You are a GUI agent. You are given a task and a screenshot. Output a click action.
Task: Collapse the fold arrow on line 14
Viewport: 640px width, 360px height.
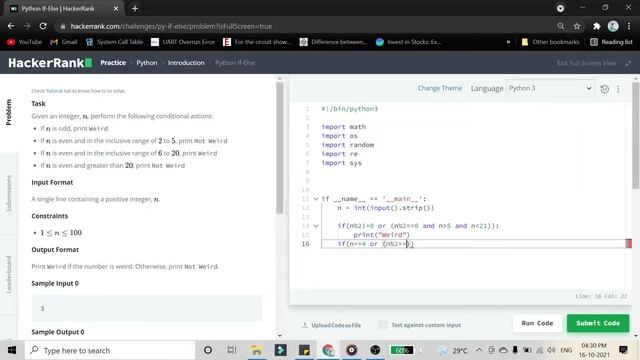(316, 226)
